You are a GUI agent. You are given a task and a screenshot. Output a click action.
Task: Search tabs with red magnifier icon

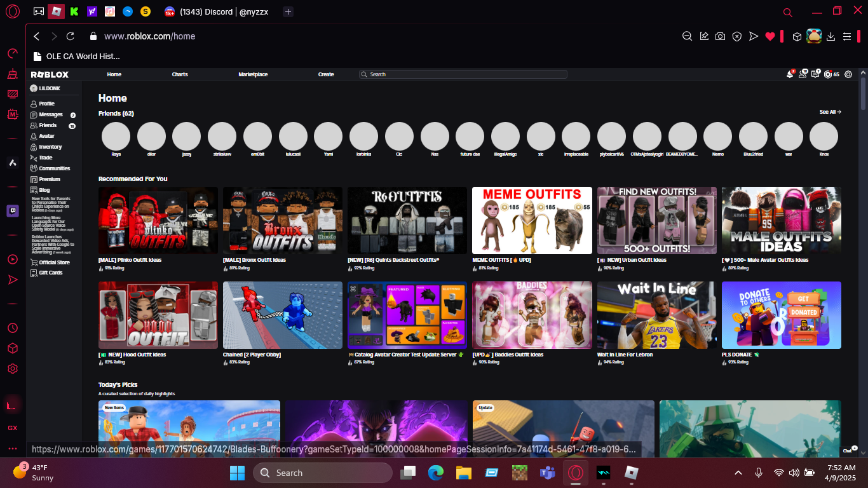tap(788, 12)
